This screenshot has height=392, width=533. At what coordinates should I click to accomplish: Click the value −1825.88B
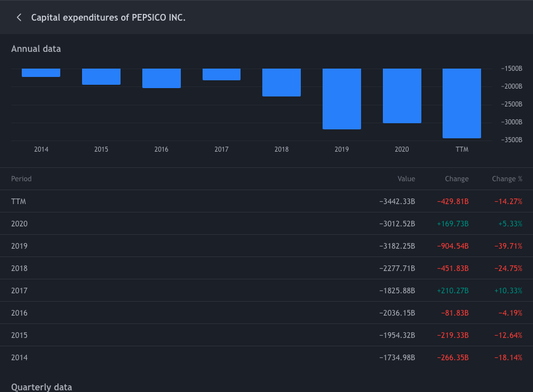397,291
